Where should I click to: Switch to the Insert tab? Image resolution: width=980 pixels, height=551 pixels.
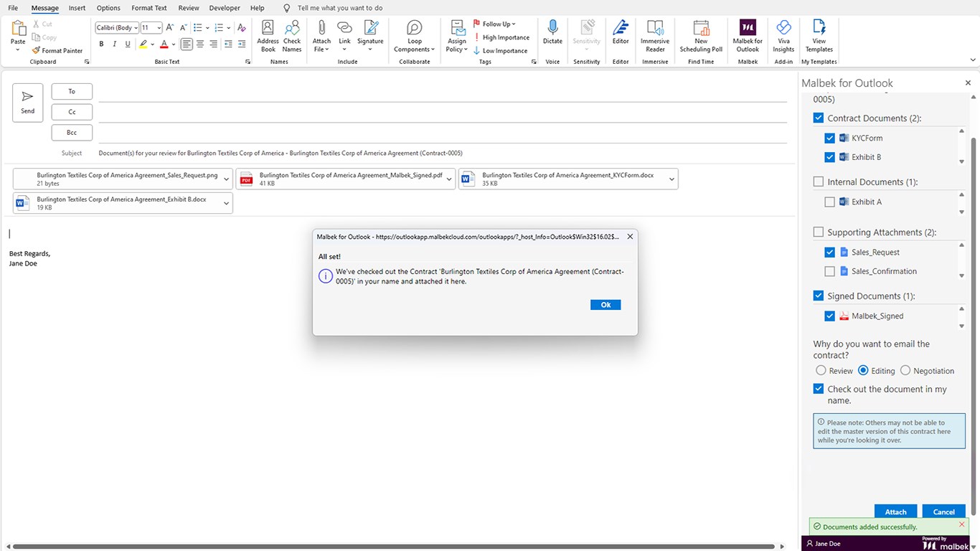coord(77,8)
